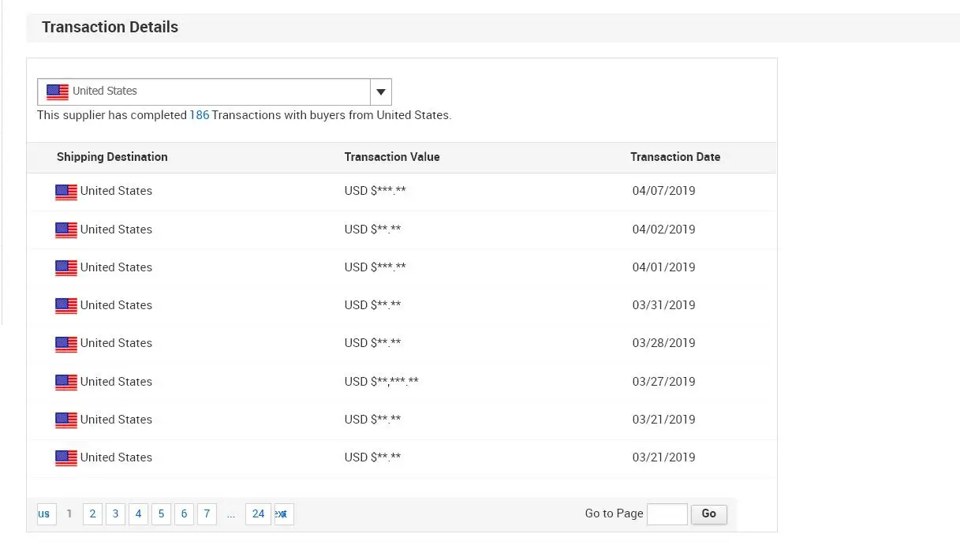Click the US flag icon on the 03/27/2019 row
This screenshot has height=560, width=960.
pyautogui.click(x=65, y=382)
